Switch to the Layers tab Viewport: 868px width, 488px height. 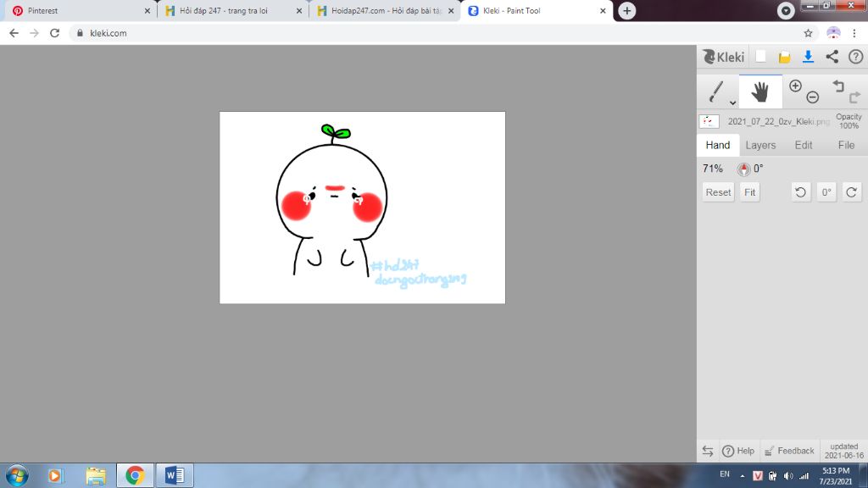(760, 145)
